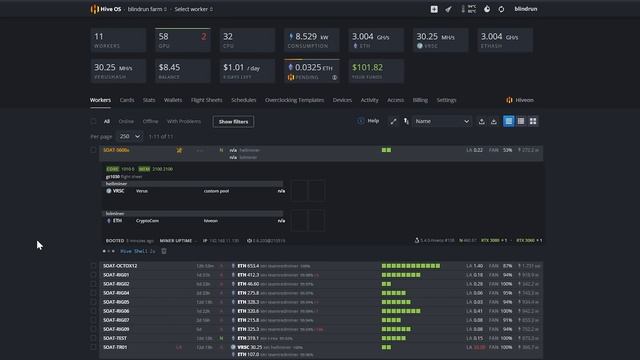
Task: Open the Select worker dropdown
Action: (x=193, y=9)
